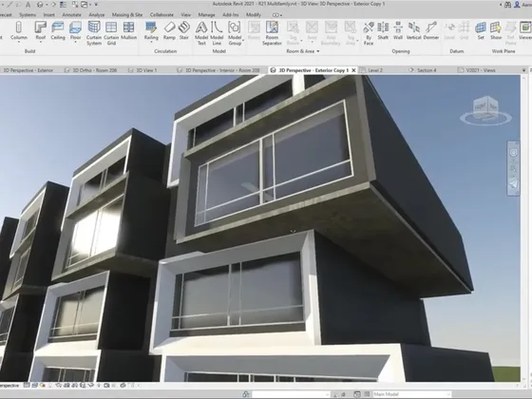
Task: Select the Dormer opening tool
Action: point(431,30)
